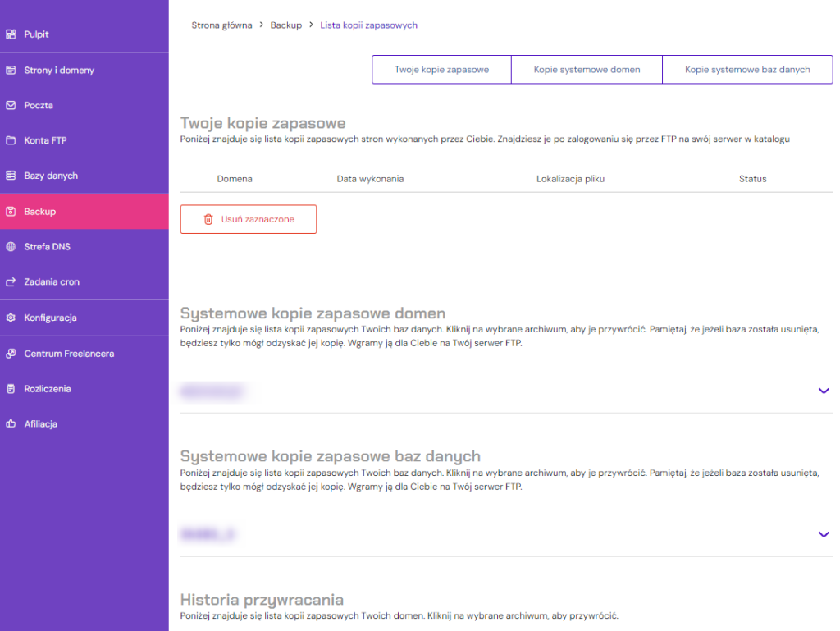Expand the database backups list chevron

pyautogui.click(x=824, y=534)
